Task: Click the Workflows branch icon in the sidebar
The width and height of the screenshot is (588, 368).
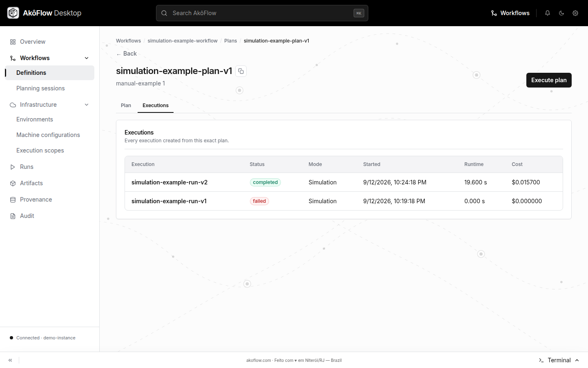Action: [x=13, y=58]
